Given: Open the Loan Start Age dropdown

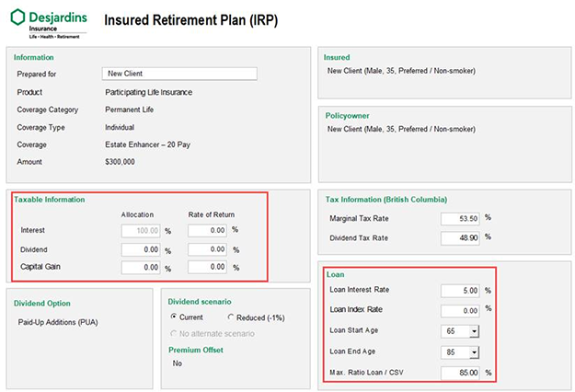Looking at the screenshot, I should (x=474, y=331).
